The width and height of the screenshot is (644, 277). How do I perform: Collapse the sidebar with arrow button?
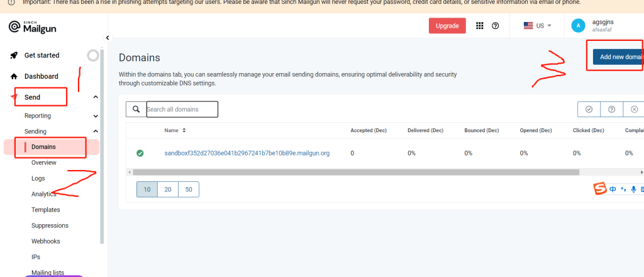click(108, 38)
